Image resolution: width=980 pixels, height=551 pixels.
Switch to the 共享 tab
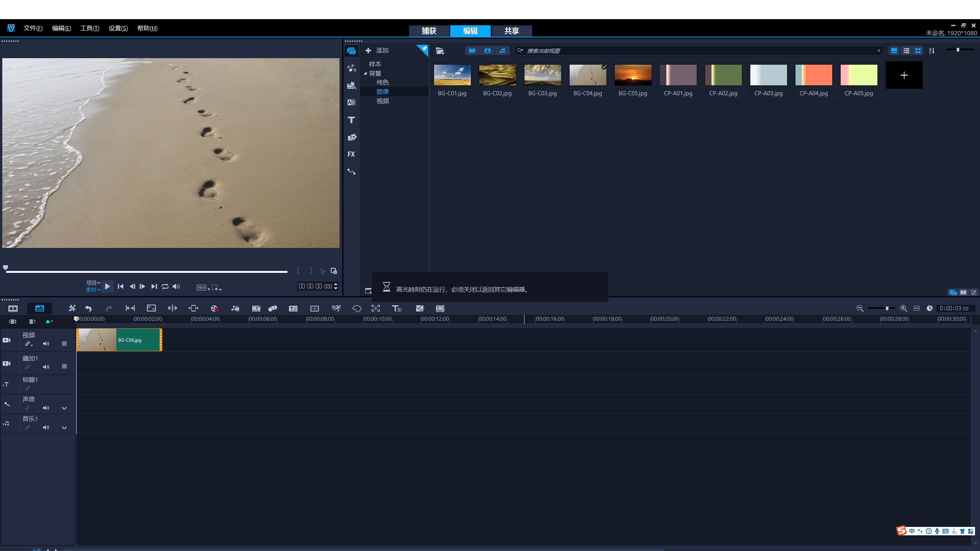click(x=511, y=31)
